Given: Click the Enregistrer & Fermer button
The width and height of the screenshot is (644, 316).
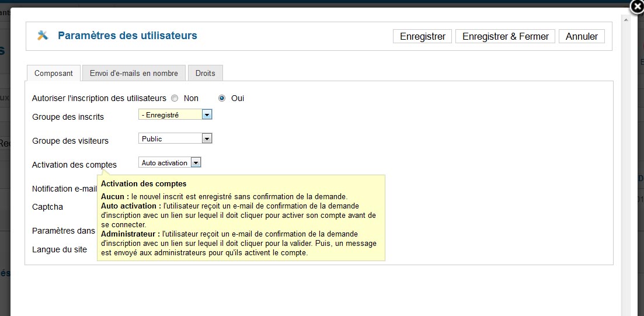Looking at the screenshot, I should (x=506, y=36).
